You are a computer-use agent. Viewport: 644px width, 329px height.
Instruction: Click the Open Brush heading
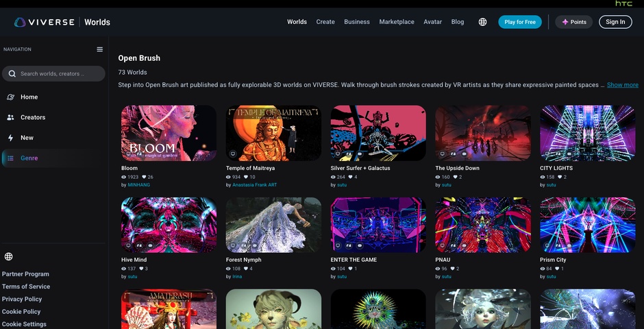pos(139,58)
